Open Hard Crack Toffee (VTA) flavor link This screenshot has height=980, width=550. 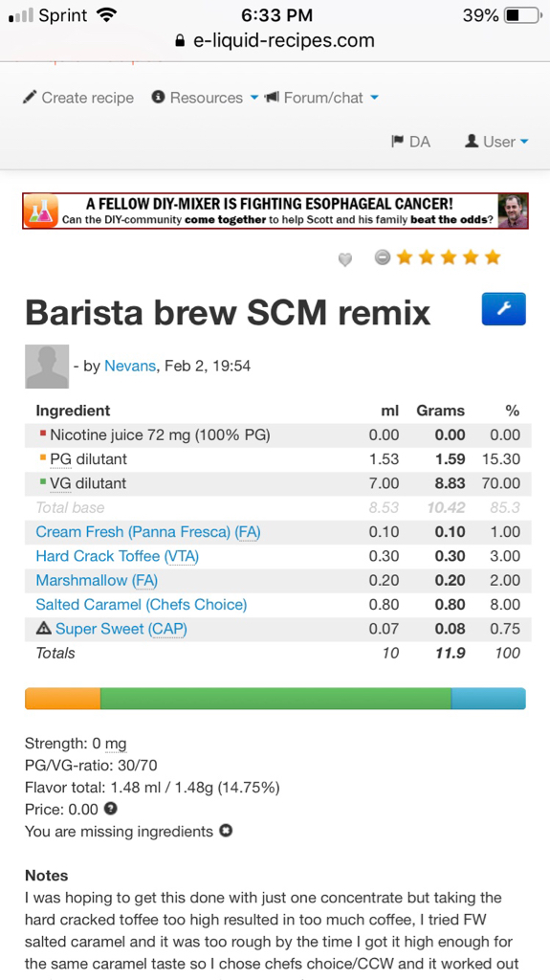[x=118, y=556]
